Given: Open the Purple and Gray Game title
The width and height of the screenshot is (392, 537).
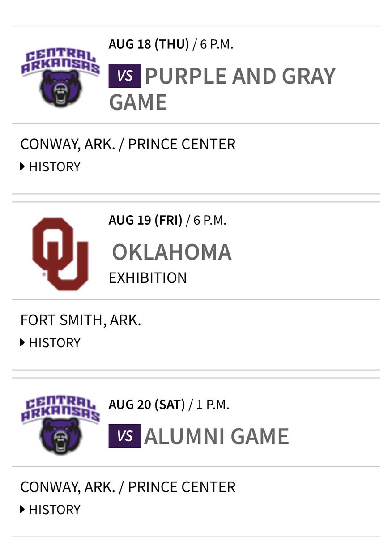Looking at the screenshot, I should pos(222,89).
